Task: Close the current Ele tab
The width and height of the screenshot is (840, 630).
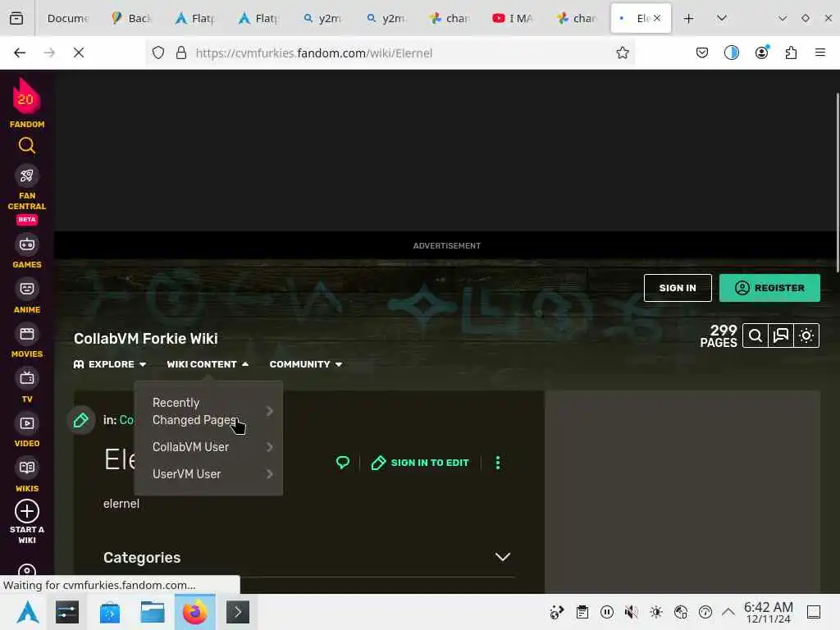Action: pyautogui.click(x=657, y=18)
